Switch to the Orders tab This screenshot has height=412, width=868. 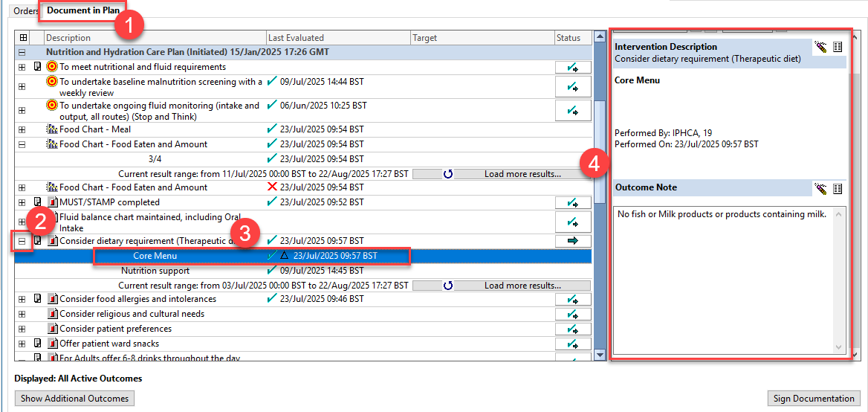(x=27, y=11)
